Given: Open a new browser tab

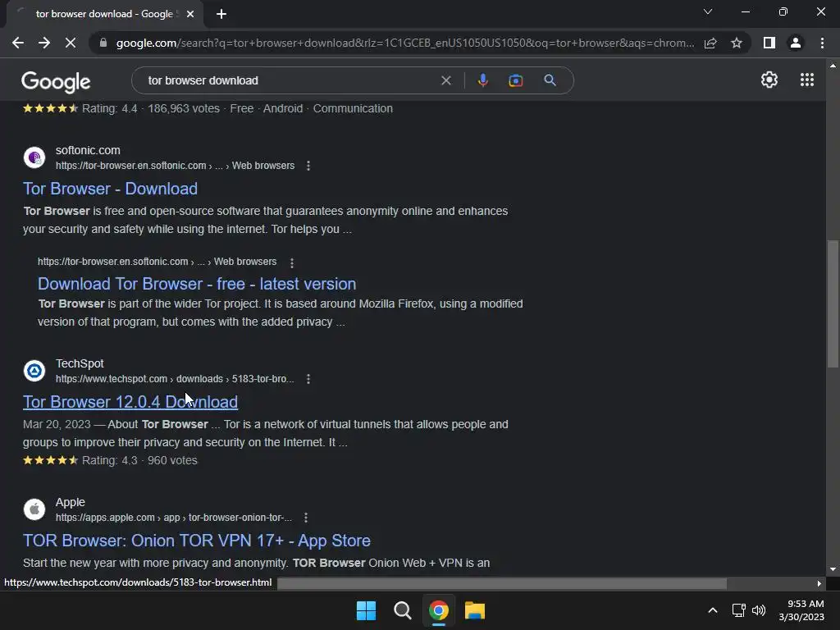Looking at the screenshot, I should click(x=221, y=14).
